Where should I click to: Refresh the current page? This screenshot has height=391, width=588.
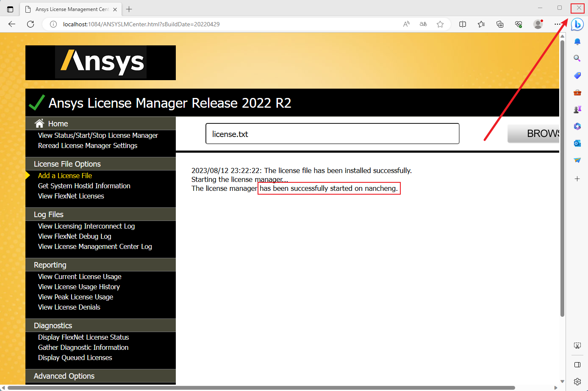pos(31,24)
